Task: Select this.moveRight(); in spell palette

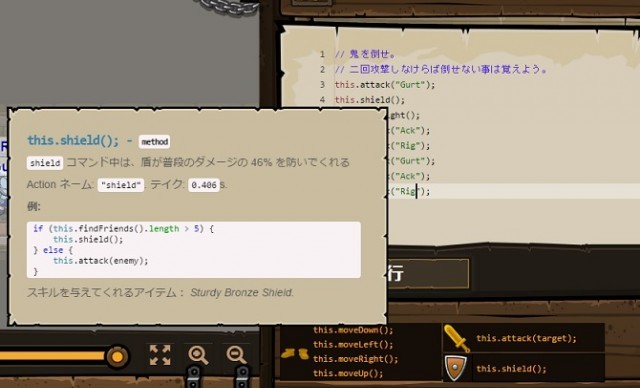Action: (356, 359)
